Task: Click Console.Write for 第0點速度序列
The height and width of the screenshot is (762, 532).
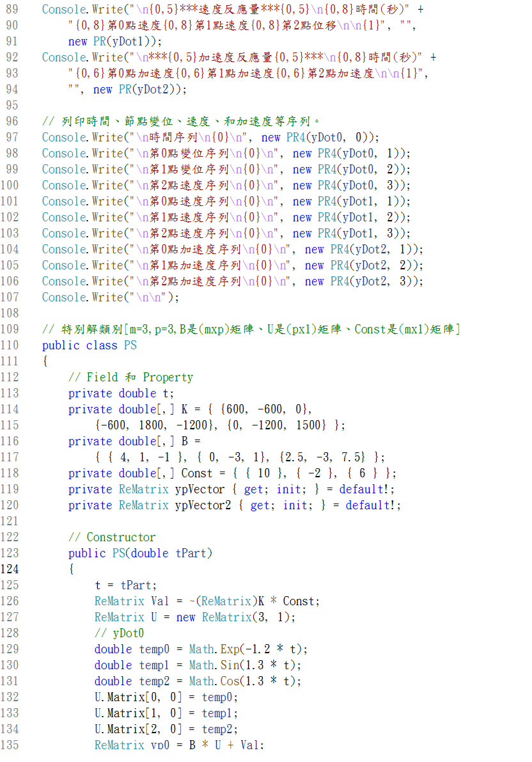Action: (x=226, y=202)
